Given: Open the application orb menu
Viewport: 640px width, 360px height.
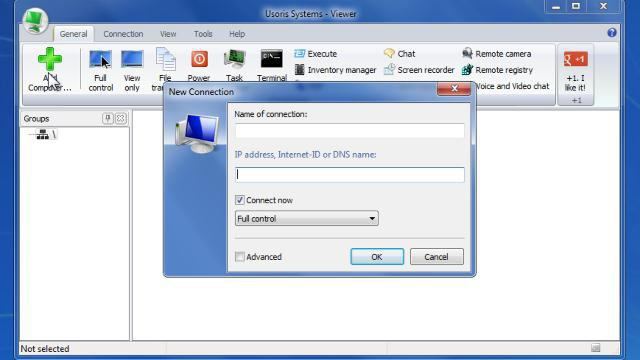Looking at the screenshot, I should tap(36, 20).
